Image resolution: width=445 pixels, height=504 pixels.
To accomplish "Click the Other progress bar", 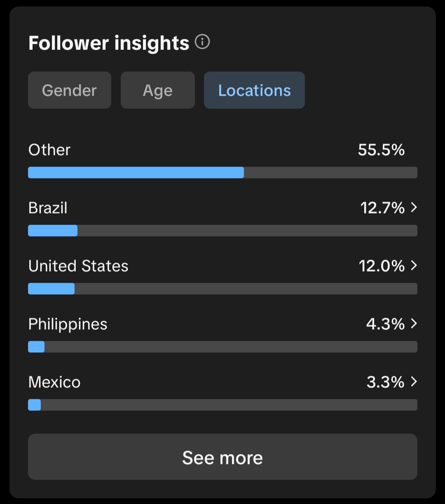I will [222, 172].
